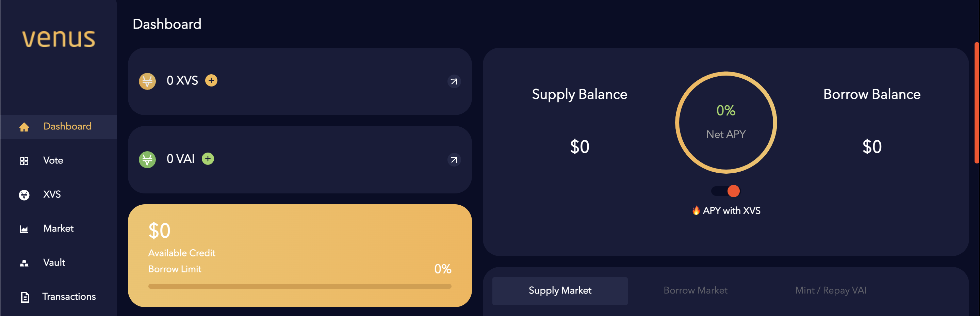Switch to the Supply Market tab
980x316 pixels.
click(560, 290)
